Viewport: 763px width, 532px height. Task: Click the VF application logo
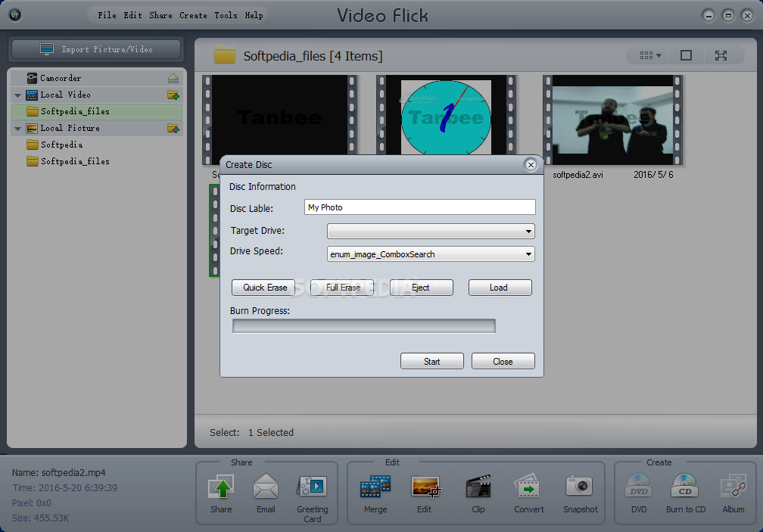[15, 15]
